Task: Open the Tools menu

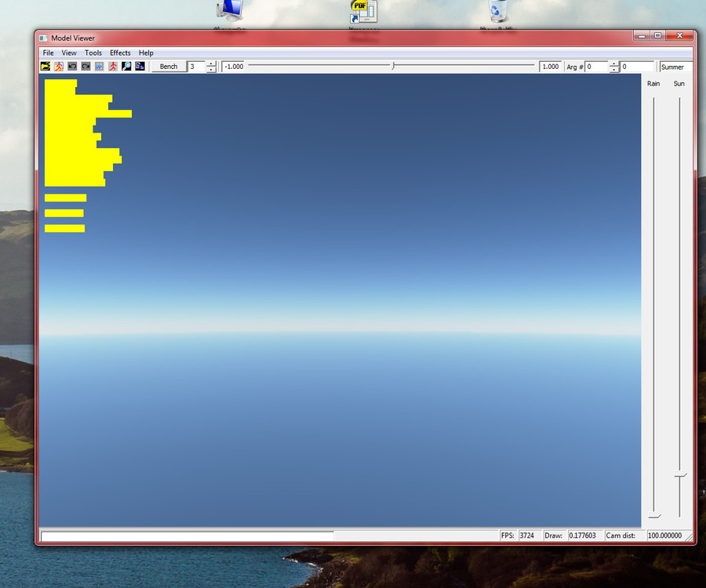Action: 93,53
